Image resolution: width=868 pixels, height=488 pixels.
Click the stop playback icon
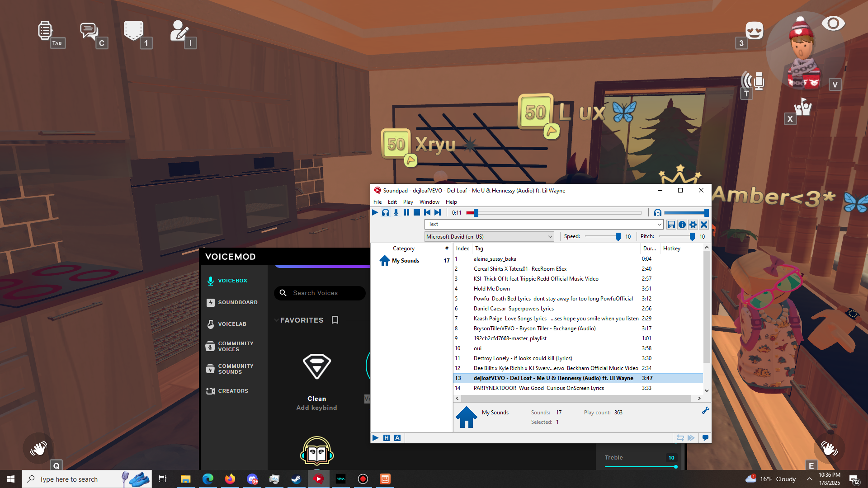click(417, 212)
